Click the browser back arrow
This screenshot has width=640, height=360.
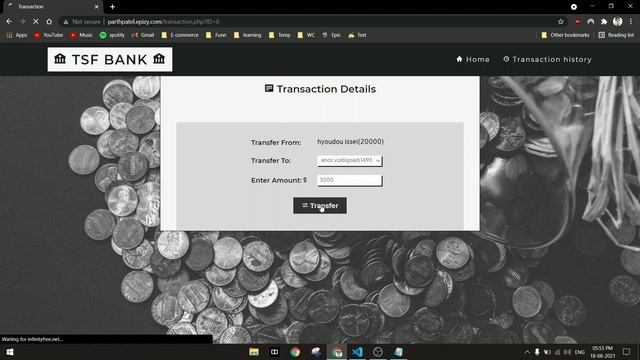coord(9,22)
